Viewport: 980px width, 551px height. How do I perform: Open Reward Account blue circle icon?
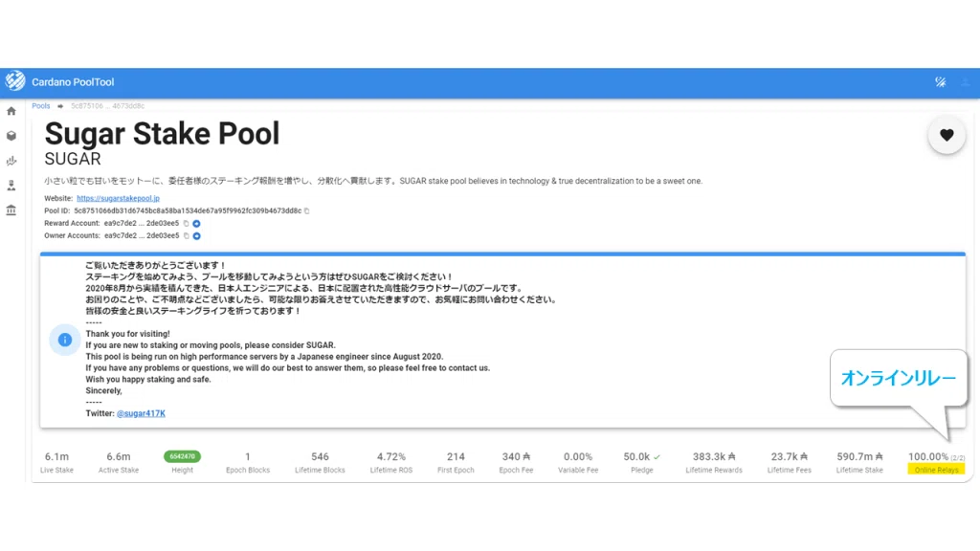pos(196,224)
